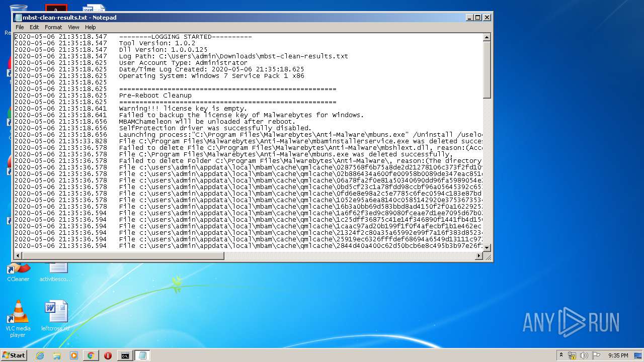Click the vertical scrollbar down arrow
The height and width of the screenshot is (362, 644).
point(487,247)
